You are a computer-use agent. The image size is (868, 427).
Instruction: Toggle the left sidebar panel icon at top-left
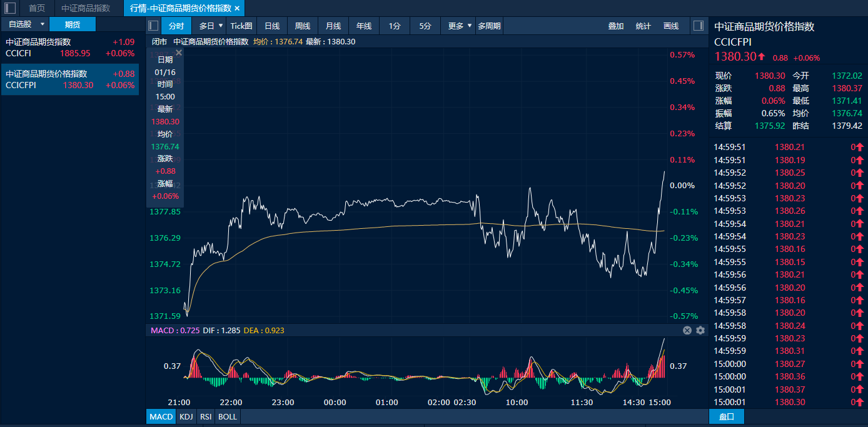[10, 8]
